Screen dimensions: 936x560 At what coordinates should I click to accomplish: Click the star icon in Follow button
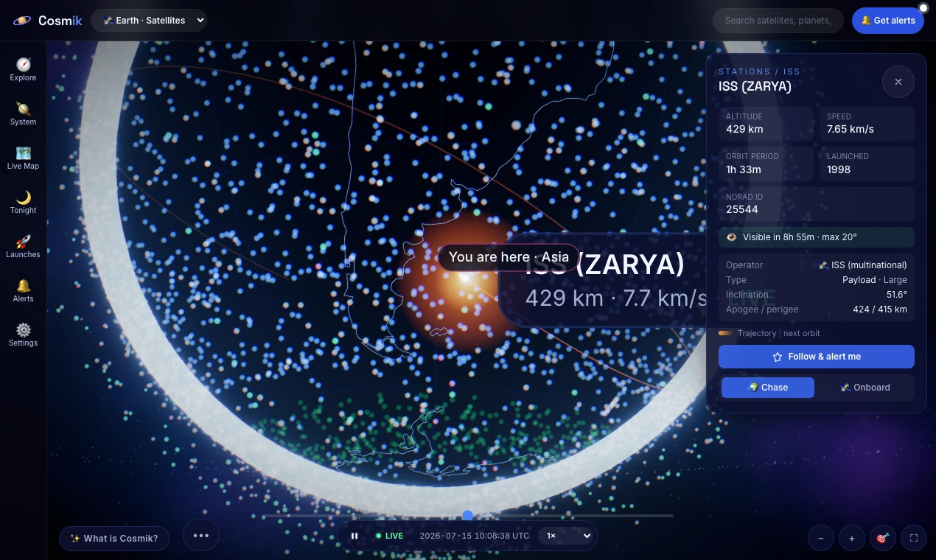[778, 357]
